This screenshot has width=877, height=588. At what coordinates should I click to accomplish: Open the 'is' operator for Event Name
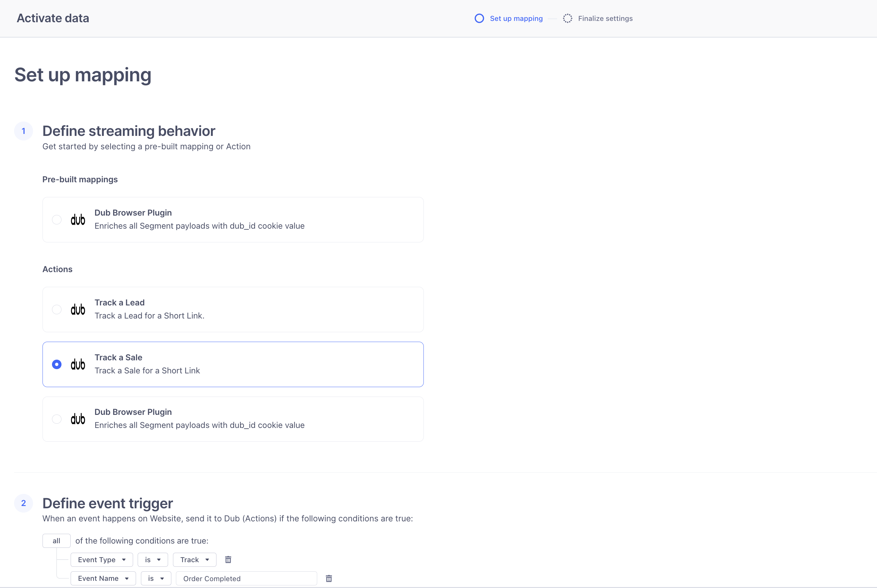click(156, 578)
